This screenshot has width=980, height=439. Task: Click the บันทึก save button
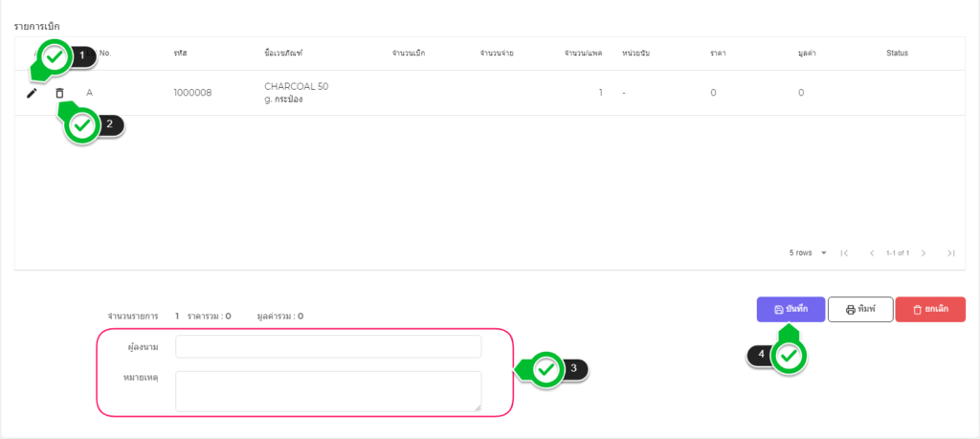point(790,310)
